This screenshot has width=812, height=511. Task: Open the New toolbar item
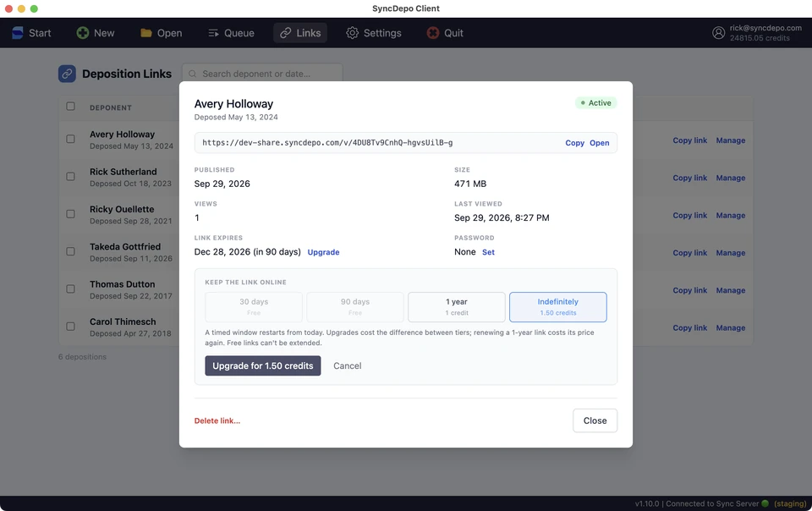click(x=96, y=33)
